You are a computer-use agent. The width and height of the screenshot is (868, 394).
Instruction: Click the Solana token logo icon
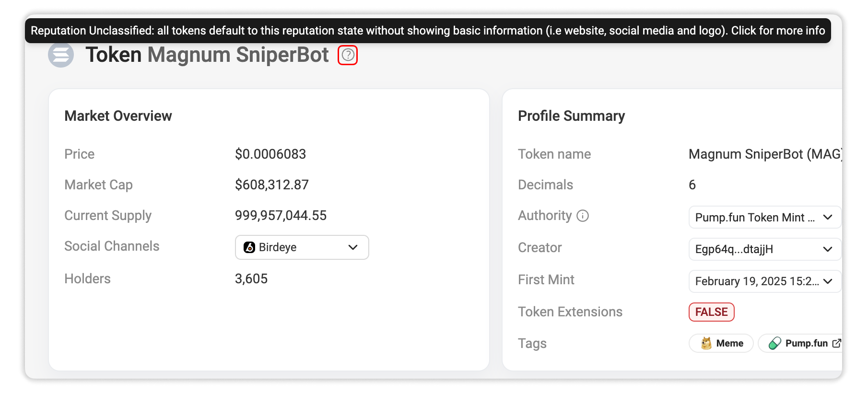(61, 55)
